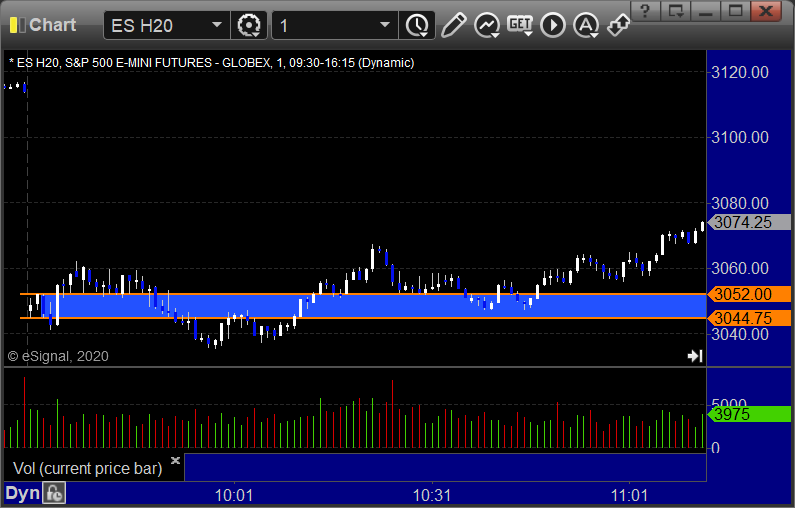This screenshot has height=508, width=795.
Task: Open the symbol dropdown showing ES H20
Action: (216, 25)
